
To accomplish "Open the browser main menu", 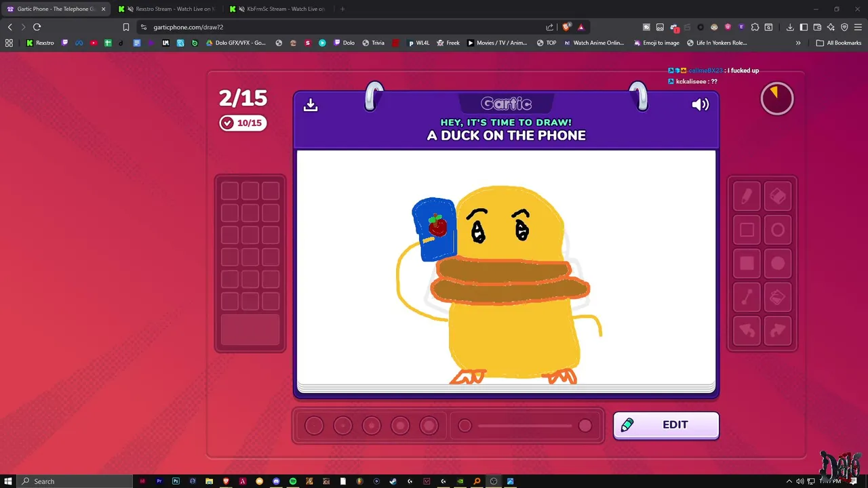I will pos(858,27).
